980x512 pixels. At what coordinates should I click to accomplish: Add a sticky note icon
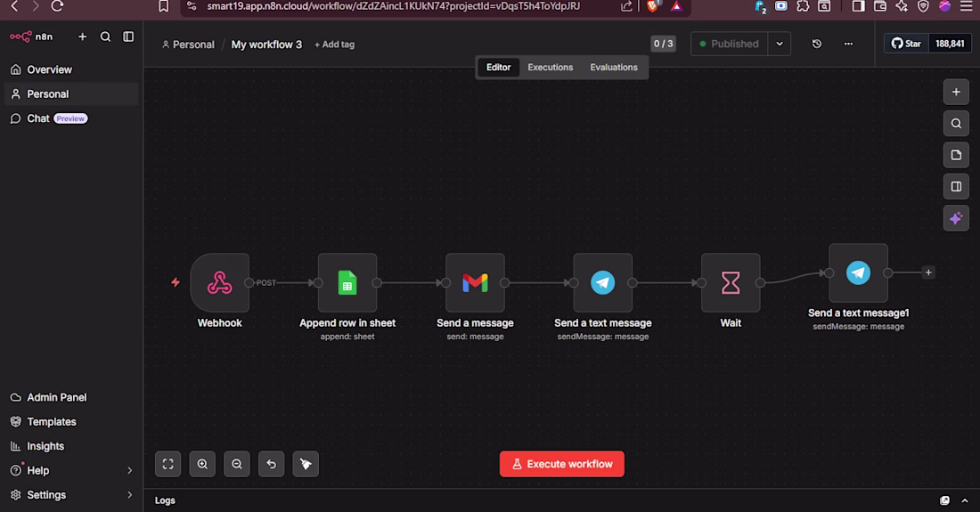tap(956, 155)
